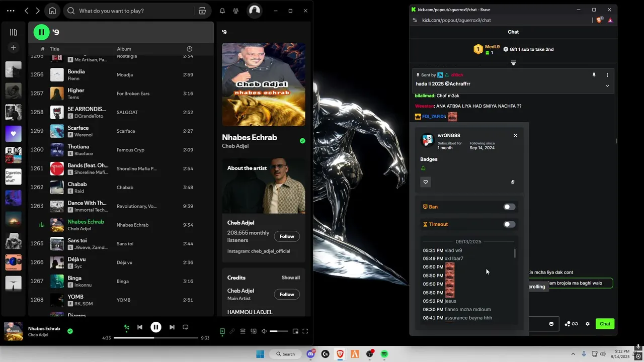
Task: Click the large green pause button in playlist header
Action: point(42,32)
